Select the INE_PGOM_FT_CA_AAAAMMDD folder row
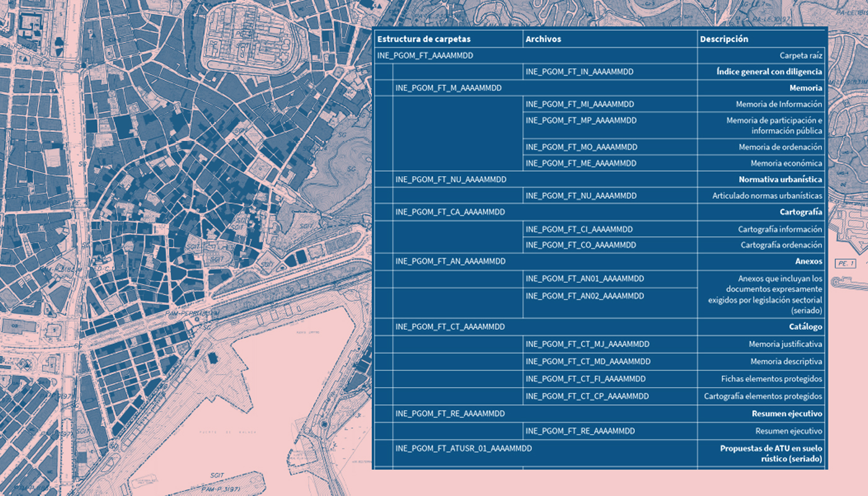This screenshot has width=868, height=496. pyautogui.click(x=450, y=212)
